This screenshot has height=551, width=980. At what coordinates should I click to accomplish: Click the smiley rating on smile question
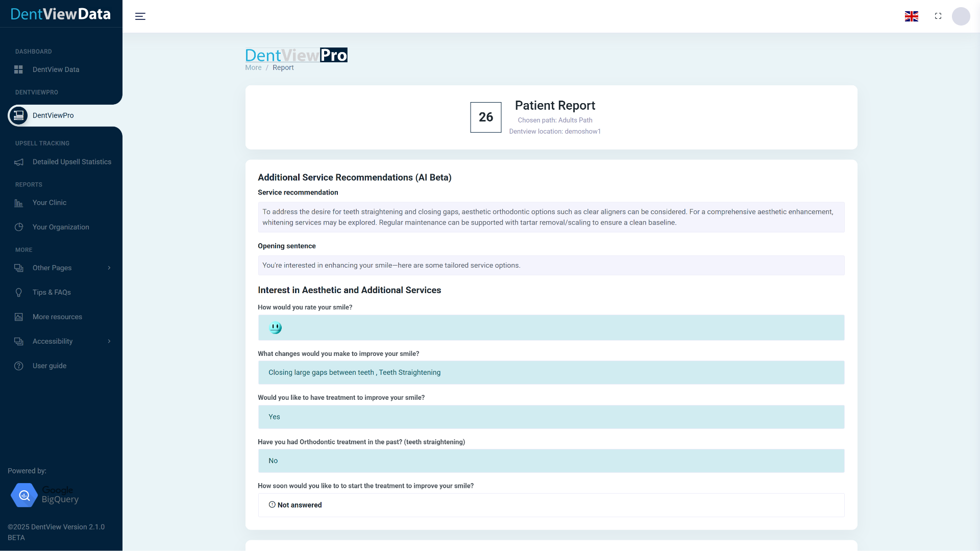275,327
